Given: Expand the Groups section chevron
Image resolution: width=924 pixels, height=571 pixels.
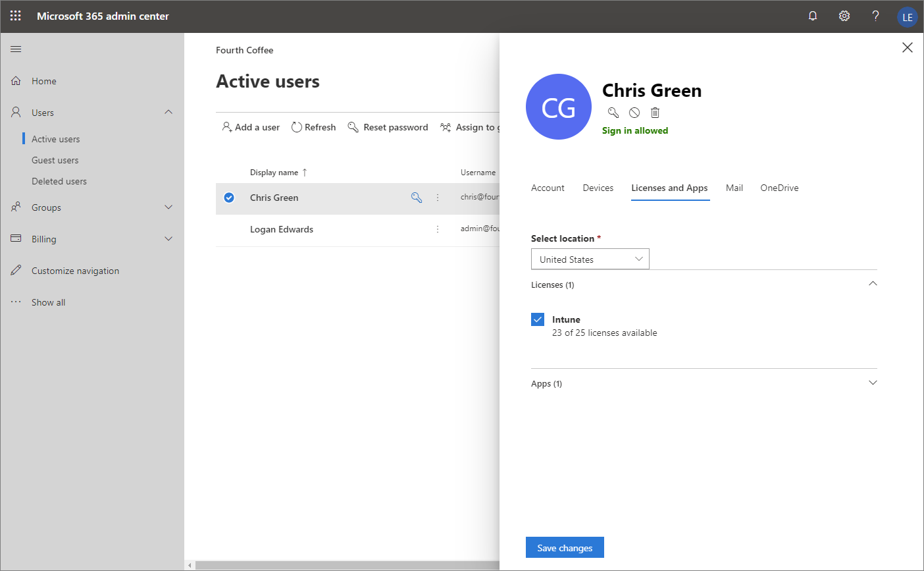Looking at the screenshot, I should tap(168, 207).
